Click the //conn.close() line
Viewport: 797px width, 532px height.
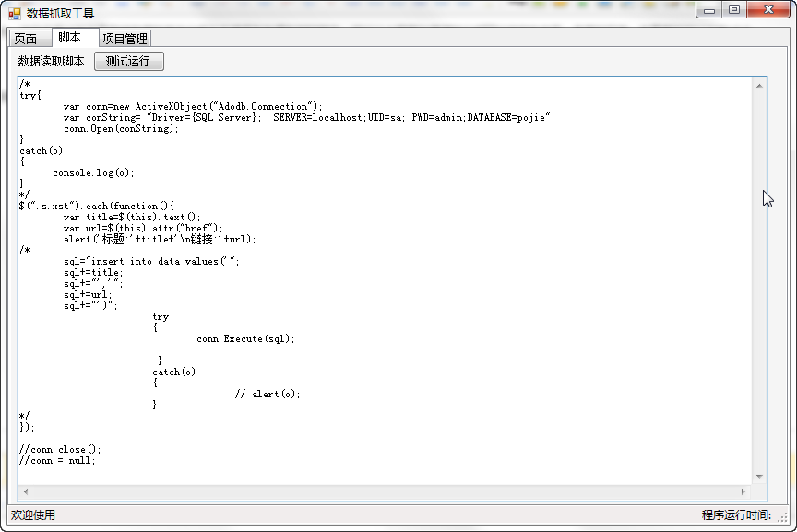60,449
